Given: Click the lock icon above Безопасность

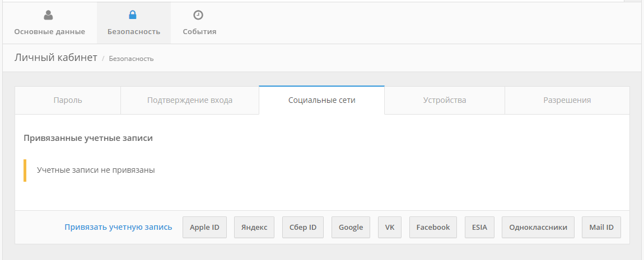Looking at the screenshot, I should tap(133, 16).
